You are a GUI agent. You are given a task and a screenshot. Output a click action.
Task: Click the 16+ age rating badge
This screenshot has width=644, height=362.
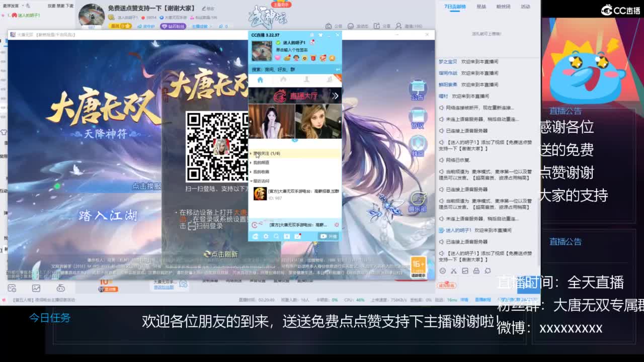[418, 267]
